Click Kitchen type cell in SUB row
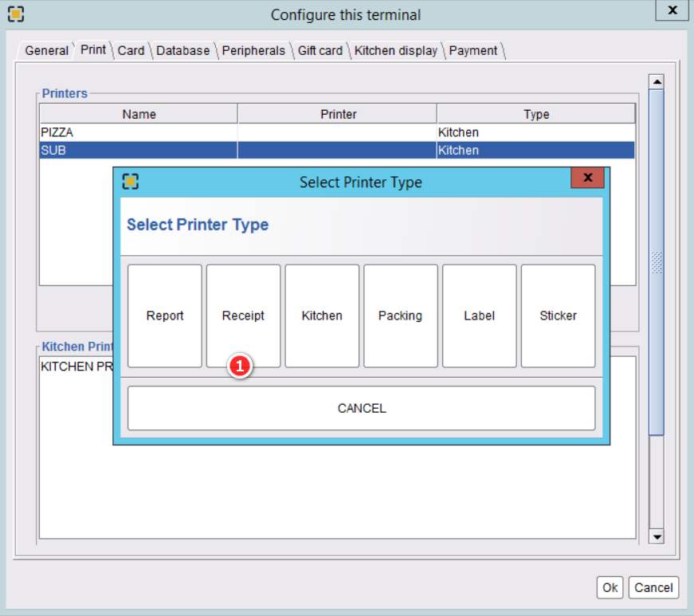This screenshot has height=616, width=694. click(x=535, y=150)
